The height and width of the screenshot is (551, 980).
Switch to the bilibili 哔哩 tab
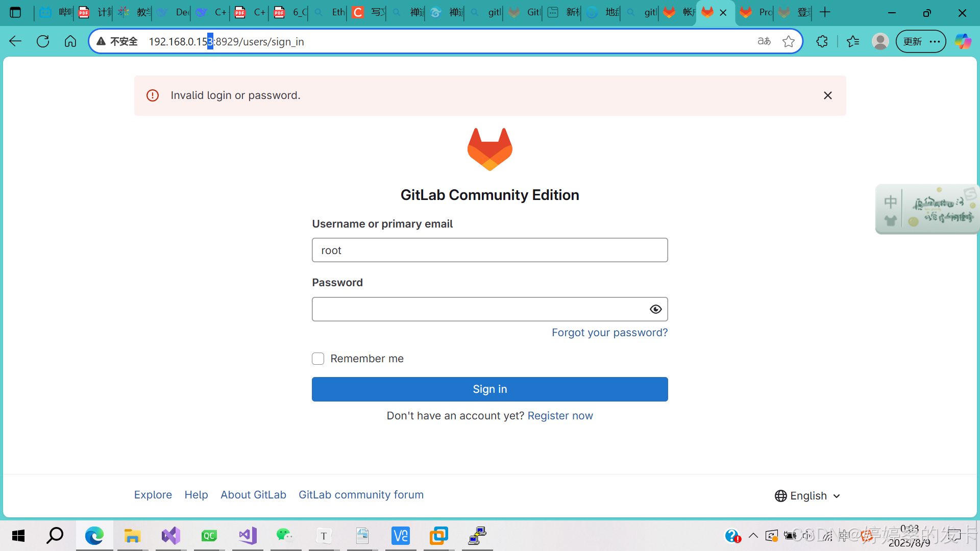(x=55, y=12)
